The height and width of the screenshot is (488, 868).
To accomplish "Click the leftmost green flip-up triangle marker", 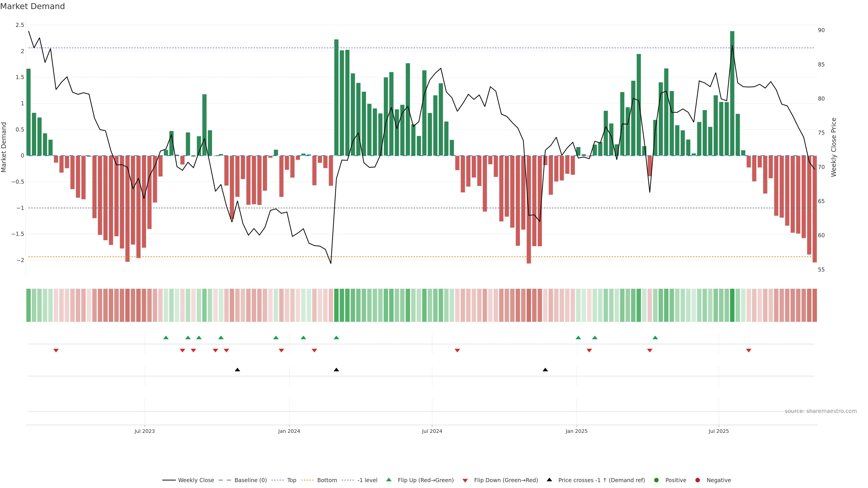I will 166,338.
